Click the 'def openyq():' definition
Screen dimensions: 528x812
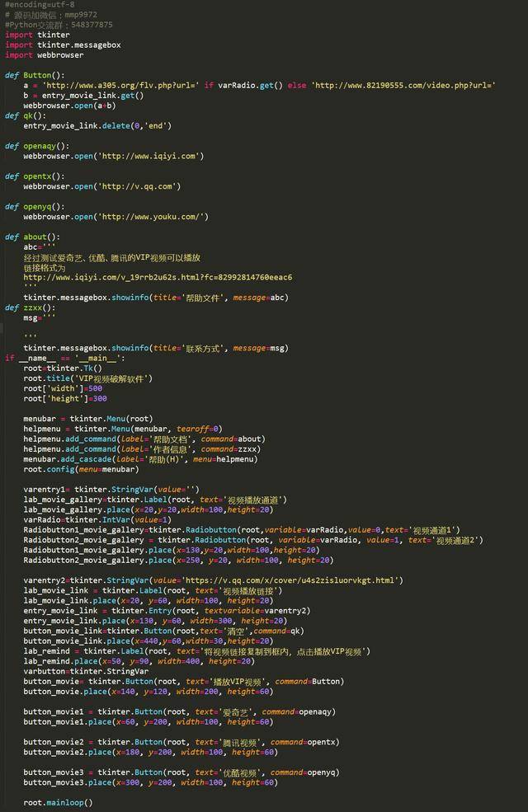(35, 207)
